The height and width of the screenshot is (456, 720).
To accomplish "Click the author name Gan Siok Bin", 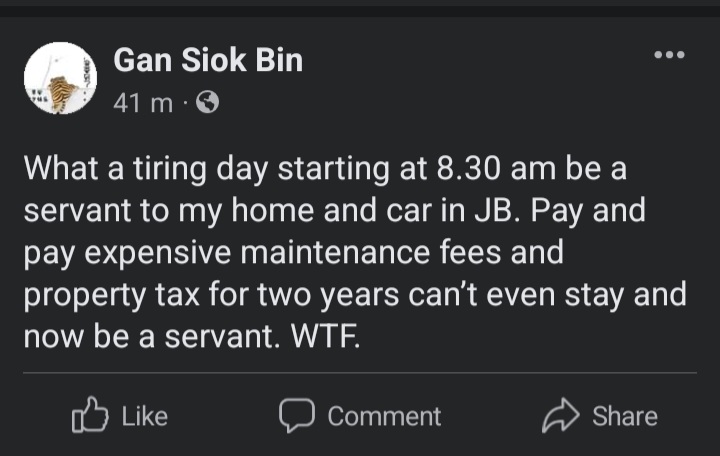I will tap(208, 61).
